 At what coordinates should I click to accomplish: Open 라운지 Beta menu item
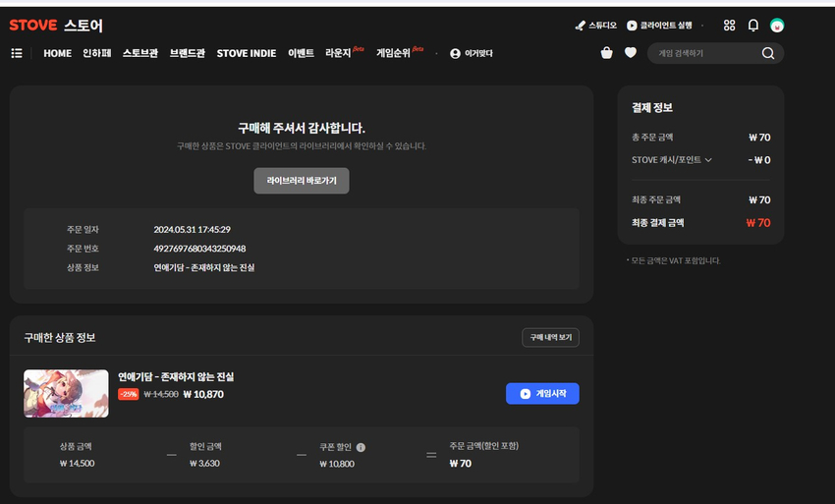[x=345, y=53]
